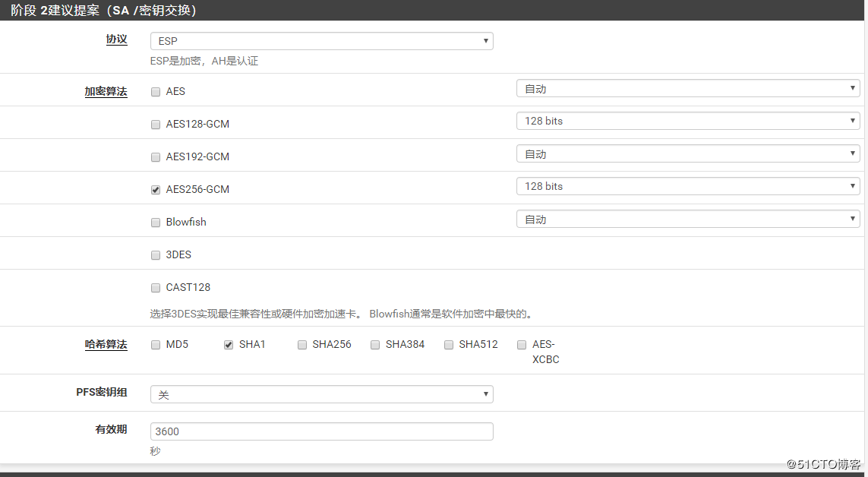Enable Blowfish encryption checkbox

click(x=156, y=223)
